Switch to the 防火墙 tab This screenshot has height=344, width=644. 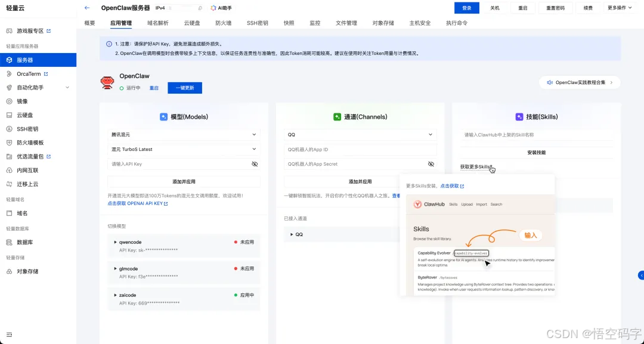coord(224,23)
